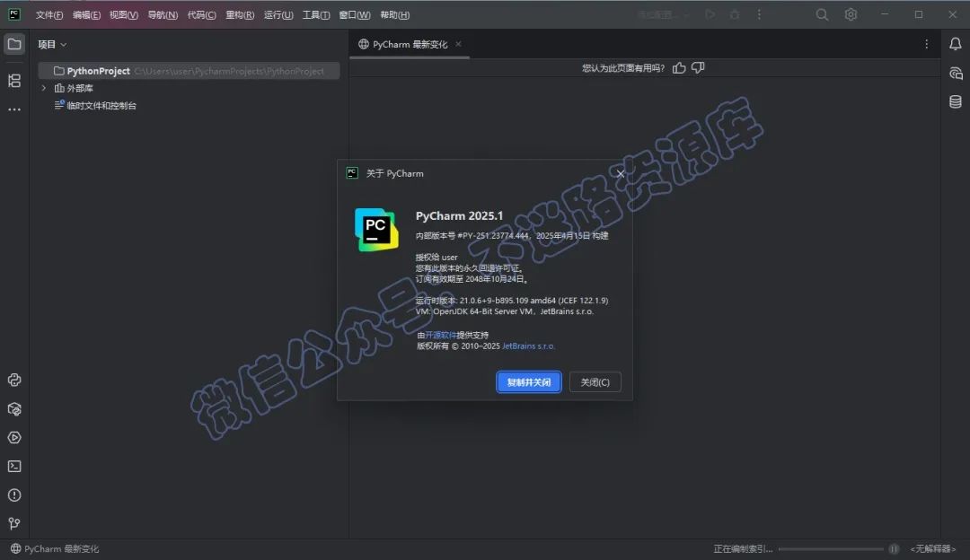Click the PyCharm logo main menu icon
The height and width of the screenshot is (560, 970).
[x=14, y=14]
